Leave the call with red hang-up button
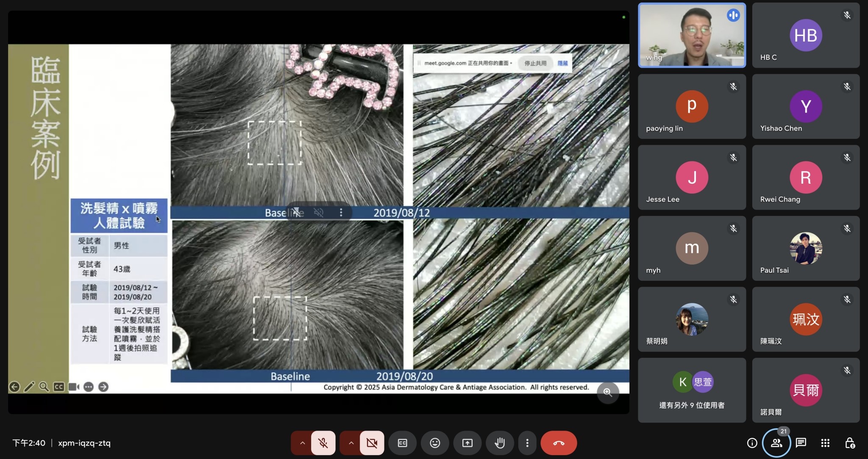 point(559,443)
